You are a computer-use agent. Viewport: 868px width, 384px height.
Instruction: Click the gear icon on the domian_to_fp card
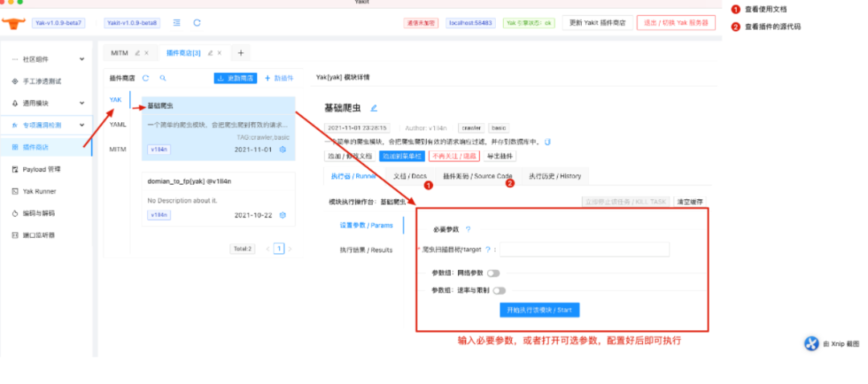pos(282,215)
